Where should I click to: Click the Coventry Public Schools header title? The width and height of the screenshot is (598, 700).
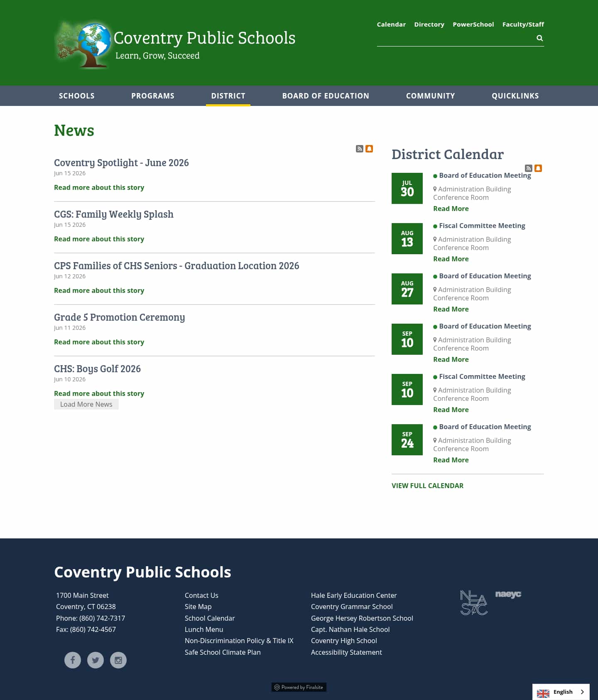(x=205, y=38)
